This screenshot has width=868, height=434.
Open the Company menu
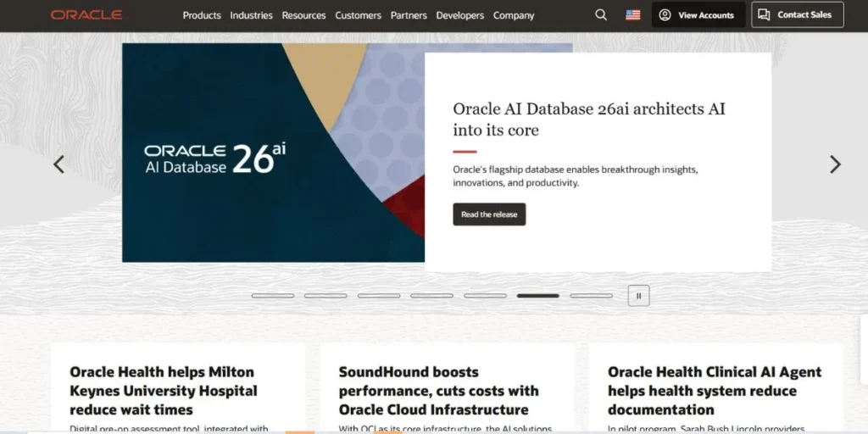514,15
